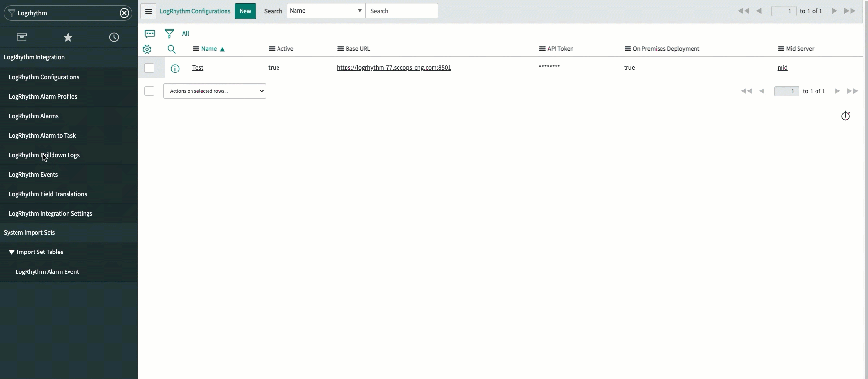Go to previous page at bottom pager
Screen dimensions: 868x379
click(762, 91)
